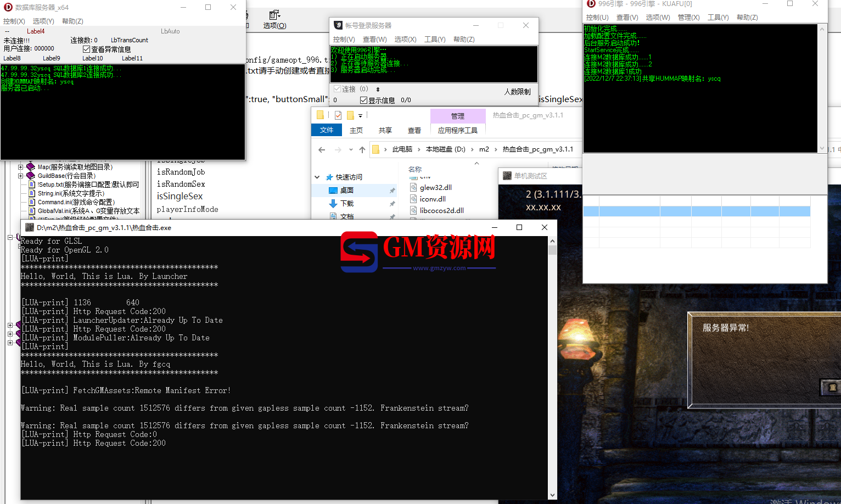
Task: Click the 快速访问 star icon
Action: click(329, 177)
